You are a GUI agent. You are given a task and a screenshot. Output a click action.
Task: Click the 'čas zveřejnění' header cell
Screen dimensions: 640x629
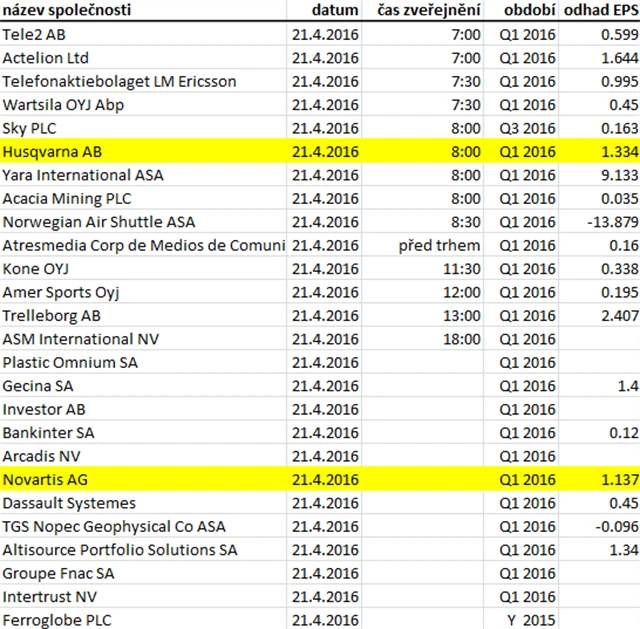tap(428, 11)
